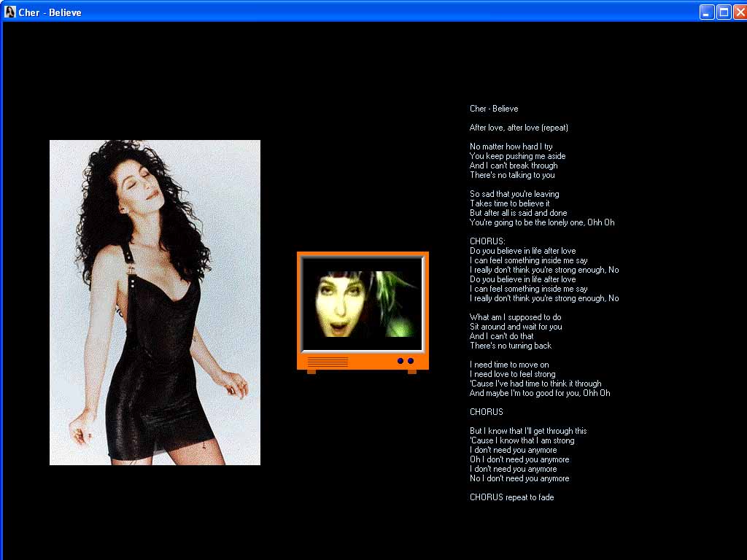Click the "Cher - Believe" heading above the lyrics
The image size is (747, 560).
point(494,109)
